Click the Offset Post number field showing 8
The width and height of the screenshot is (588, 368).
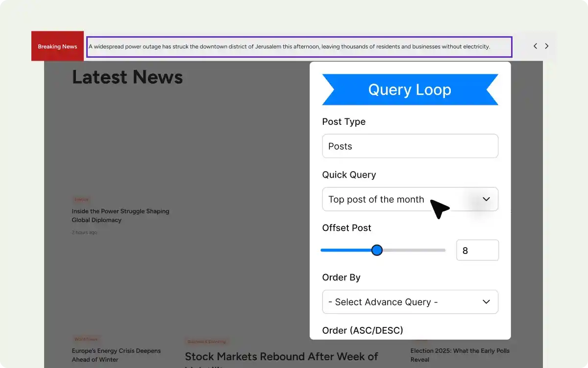[477, 251]
